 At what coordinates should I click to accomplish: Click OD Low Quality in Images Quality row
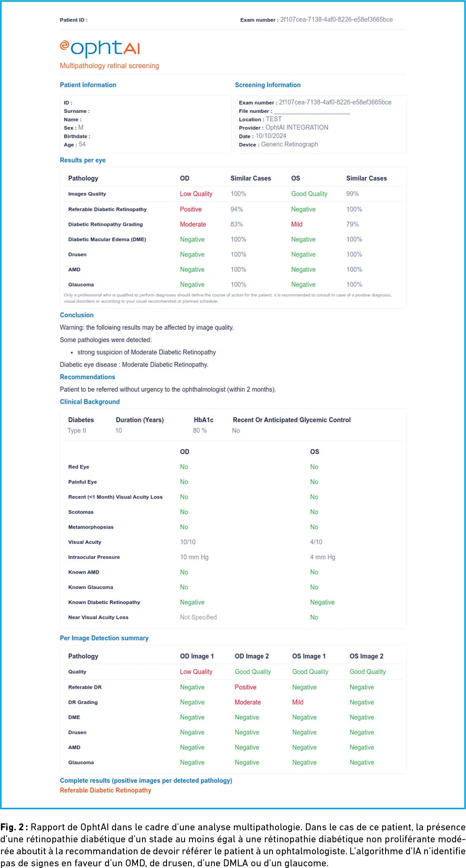pos(196,194)
